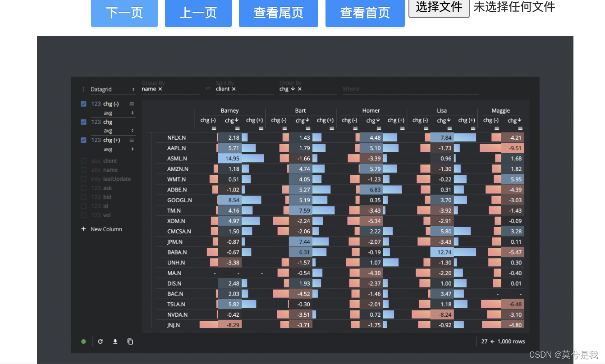Image resolution: width=605 pixels, height=364 pixels.
Task: Open the Datagrid plugin selector dropdown
Action: (113, 90)
